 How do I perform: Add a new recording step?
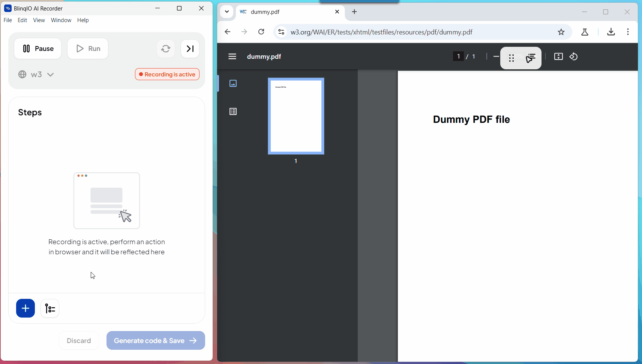25,308
